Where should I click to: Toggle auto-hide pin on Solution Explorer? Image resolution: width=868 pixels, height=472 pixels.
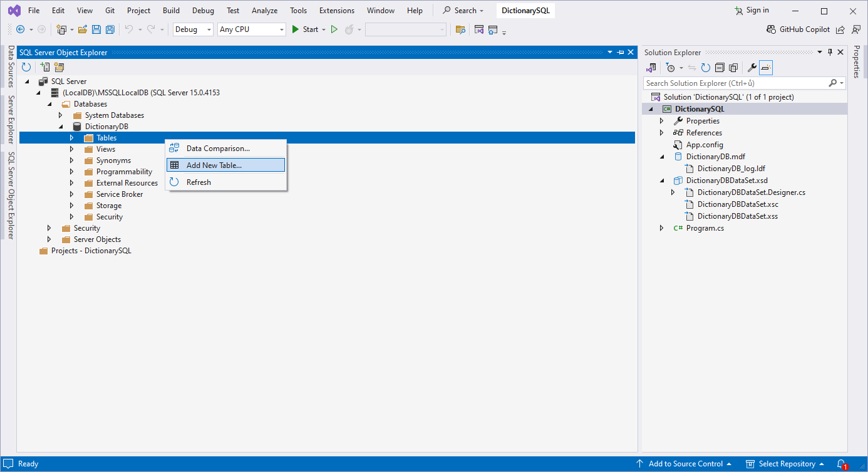coord(830,53)
